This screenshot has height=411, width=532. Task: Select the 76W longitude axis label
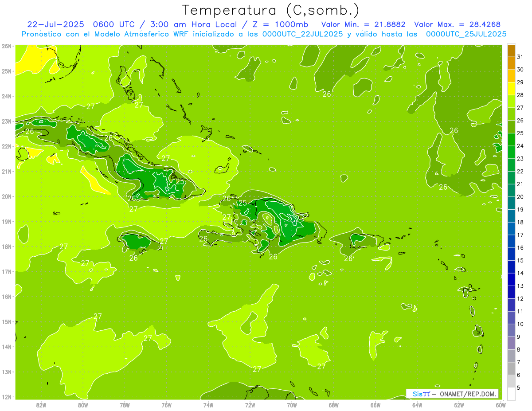tap(166, 405)
